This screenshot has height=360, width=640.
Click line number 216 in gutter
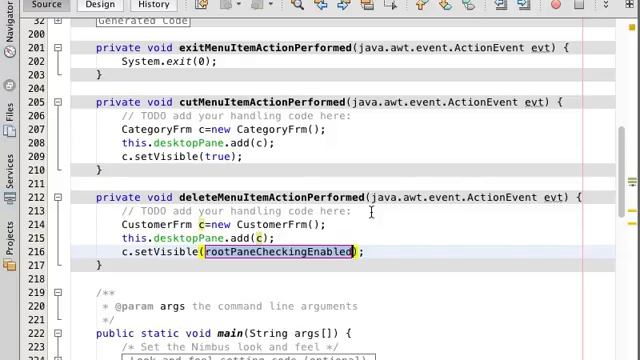[36, 252]
